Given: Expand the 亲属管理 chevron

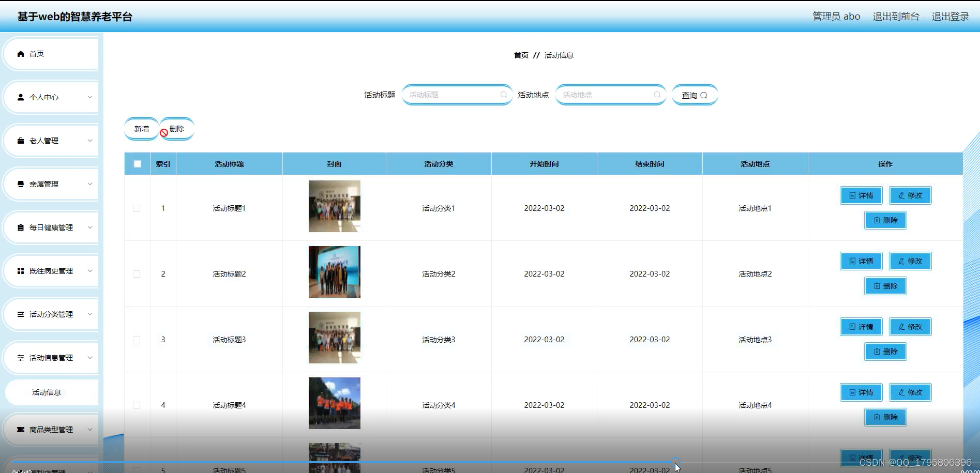Looking at the screenshot, I should (90, 184).
